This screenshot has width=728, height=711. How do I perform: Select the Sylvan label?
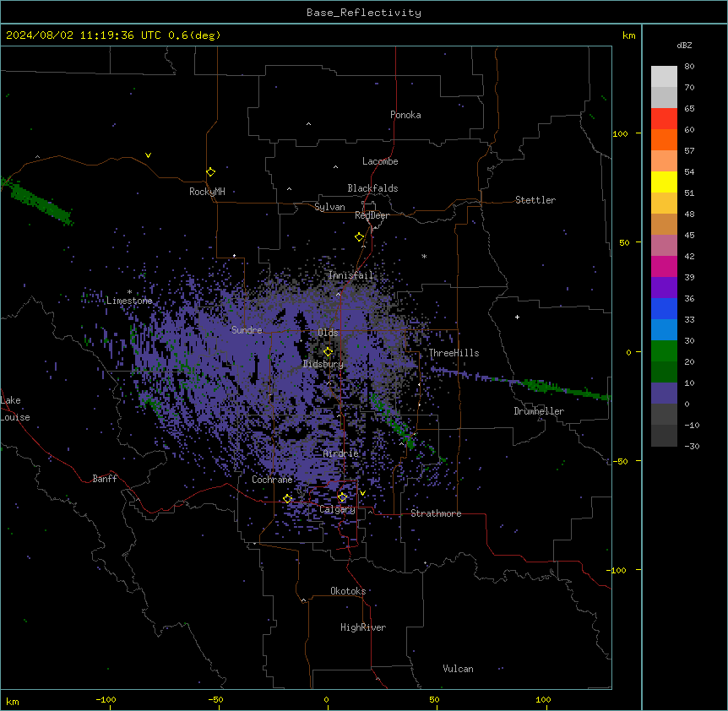point(329,207)
